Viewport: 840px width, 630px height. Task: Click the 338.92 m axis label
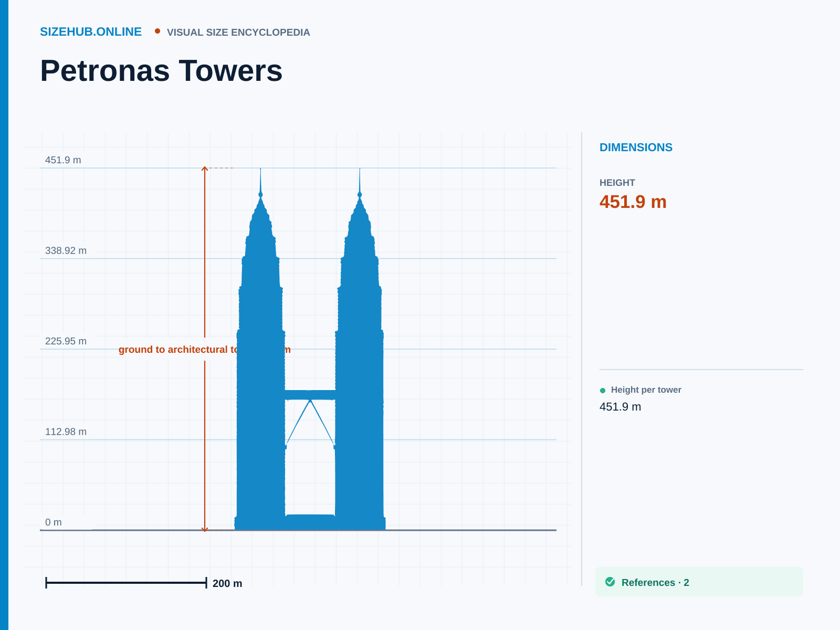pyautogui.click(x=66, y=250)
